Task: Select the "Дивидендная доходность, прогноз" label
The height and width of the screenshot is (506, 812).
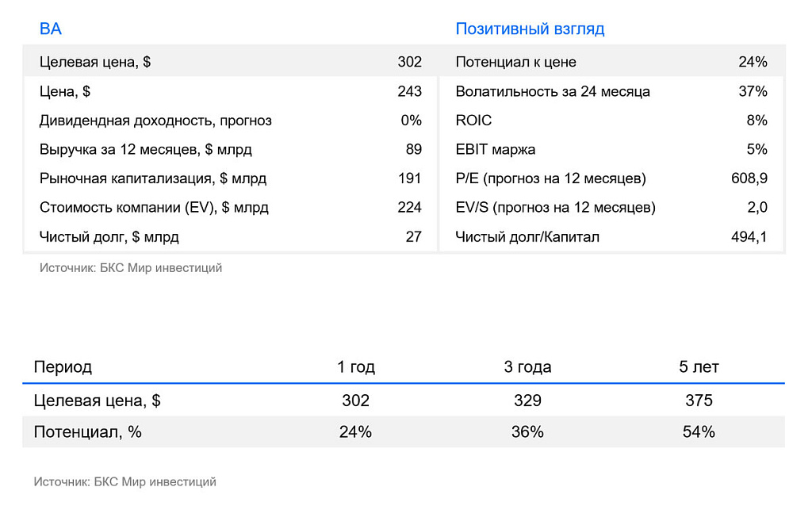Action: [155, 121]
